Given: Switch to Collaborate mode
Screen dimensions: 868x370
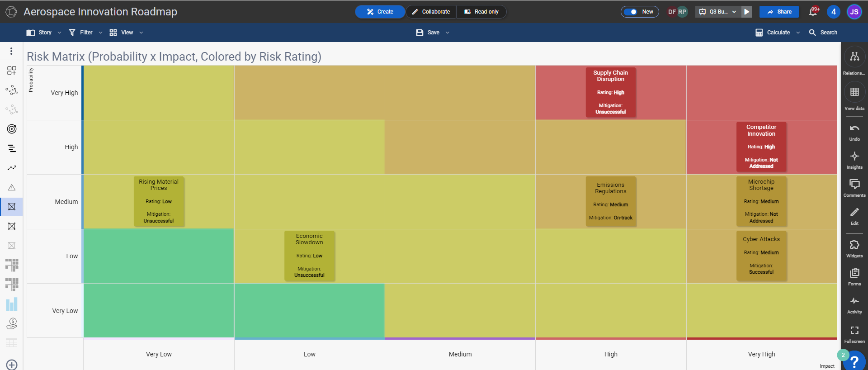Looking at the screenshot, I should (x=431, y=12).
